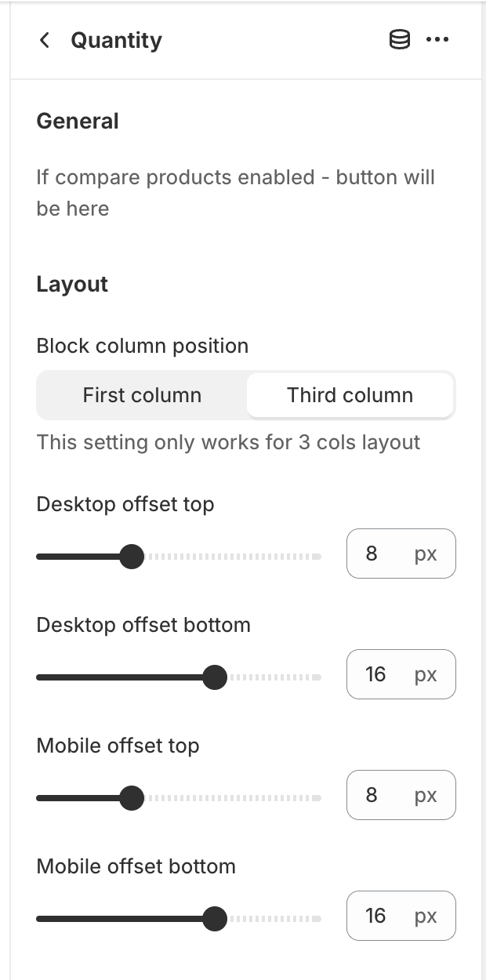Image resolution: width=486 pixels, height=980 pixels.
Task: Click dotted track of Mobile offset top slider
Action: pyautogui.click(x=233, y=798)
